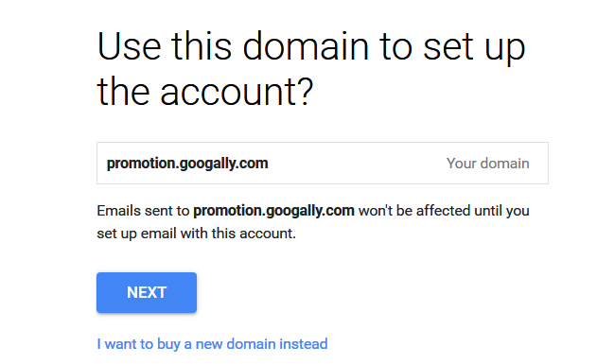Click the blue NEXT button
Screen dimensions: 597x364
click(x=147, y=292)
